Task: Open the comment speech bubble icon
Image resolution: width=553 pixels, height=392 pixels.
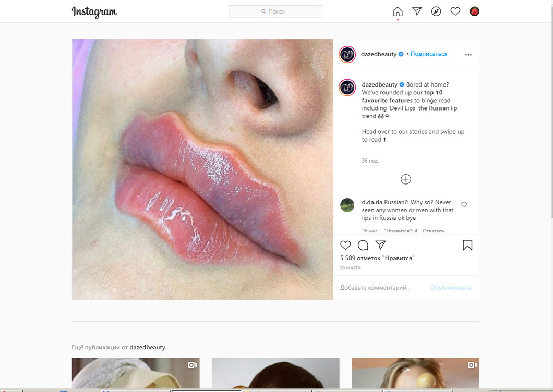Action: pos(363,245)
